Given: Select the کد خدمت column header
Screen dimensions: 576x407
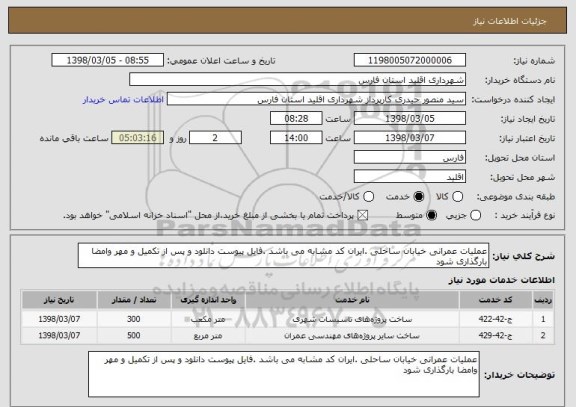Looking at the screenshot, I should 496,300.
